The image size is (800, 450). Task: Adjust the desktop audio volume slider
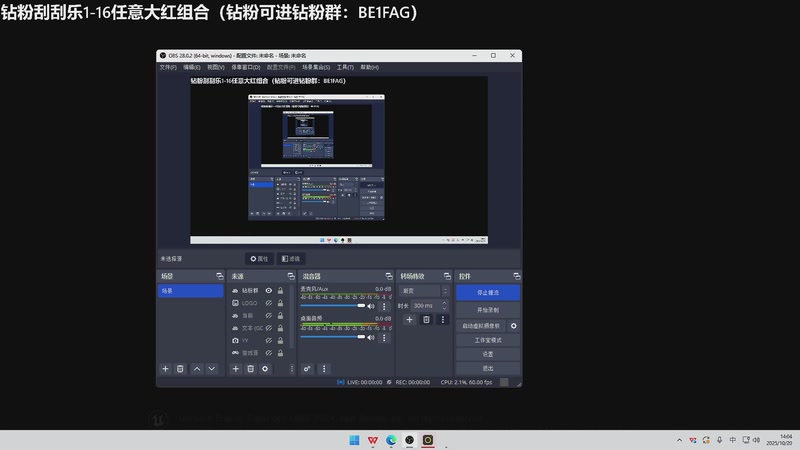point(333,337)
